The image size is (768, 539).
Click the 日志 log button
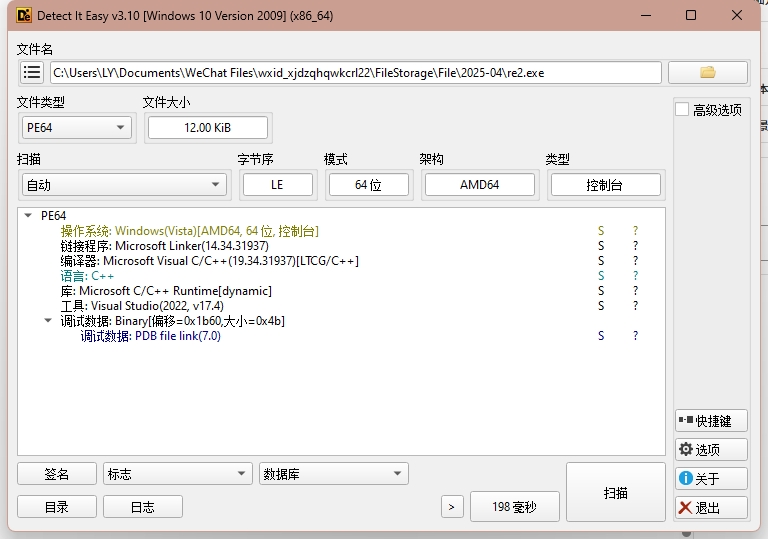[143, 507]
